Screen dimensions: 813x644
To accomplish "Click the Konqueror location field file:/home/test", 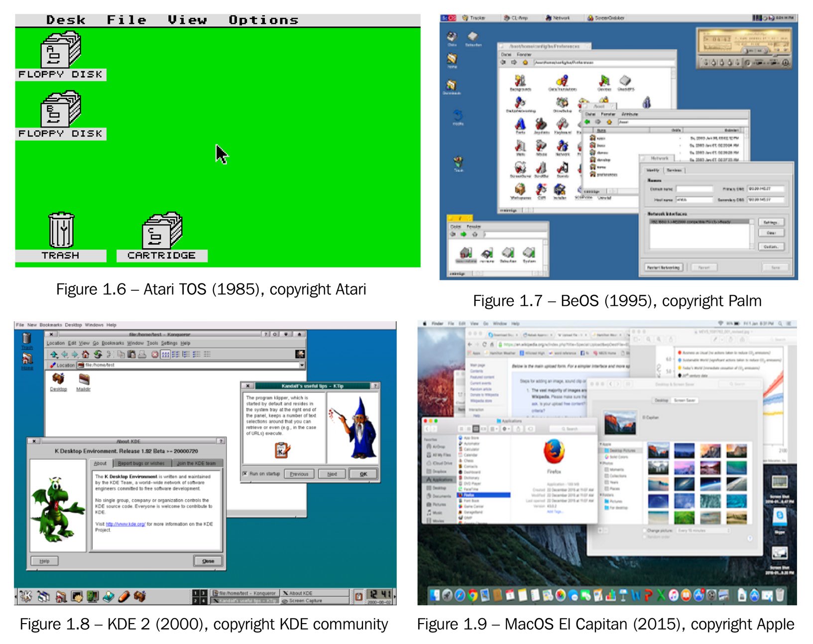I will click(191, 365).
